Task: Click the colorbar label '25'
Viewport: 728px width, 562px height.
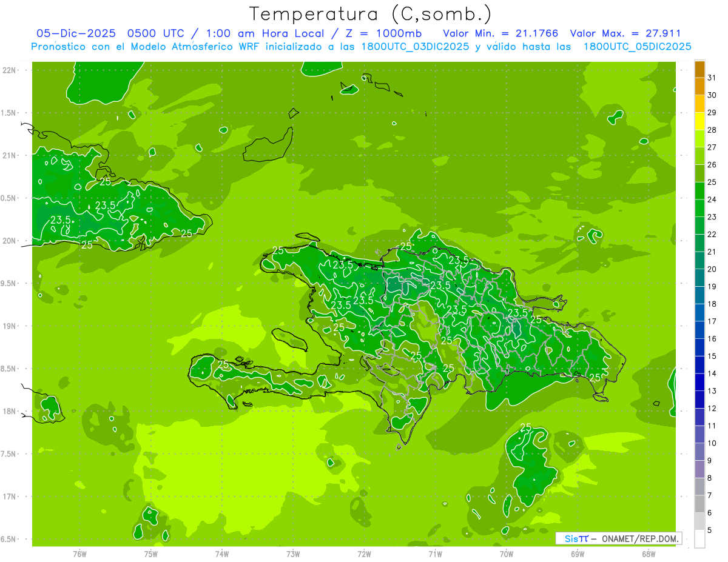Action: coord(712,182)
